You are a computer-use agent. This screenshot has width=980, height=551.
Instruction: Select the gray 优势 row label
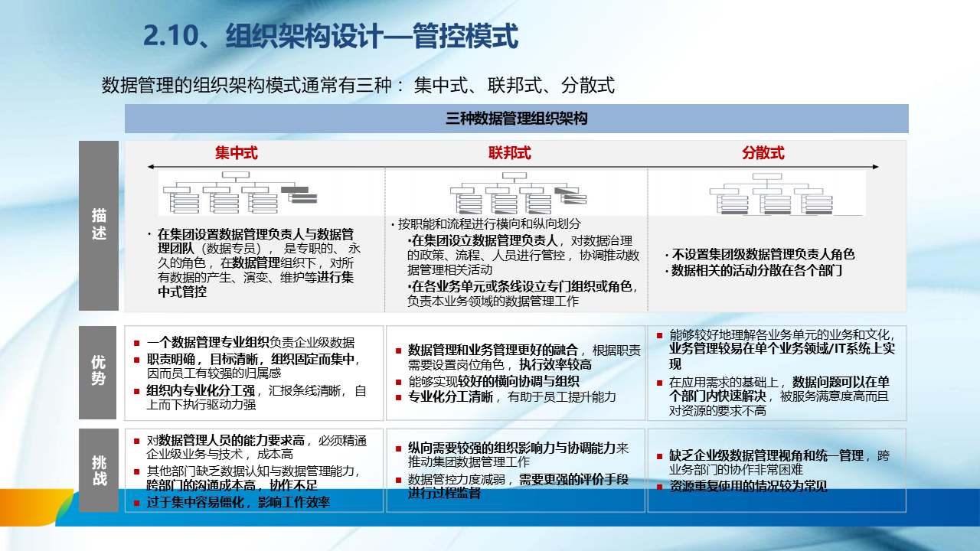(99, 373)
